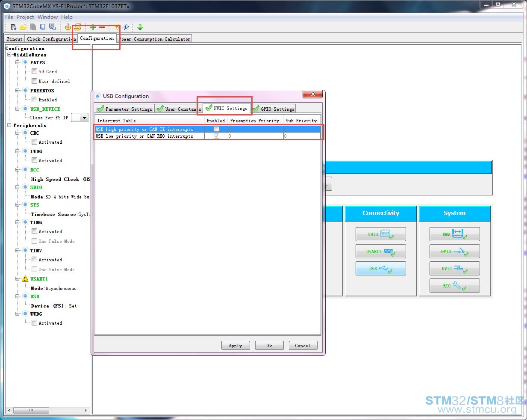The height and width of the screenshot is (420, 527).
Task: Toggle the FREERTOS Enabled checkbox
Action: 35,100
